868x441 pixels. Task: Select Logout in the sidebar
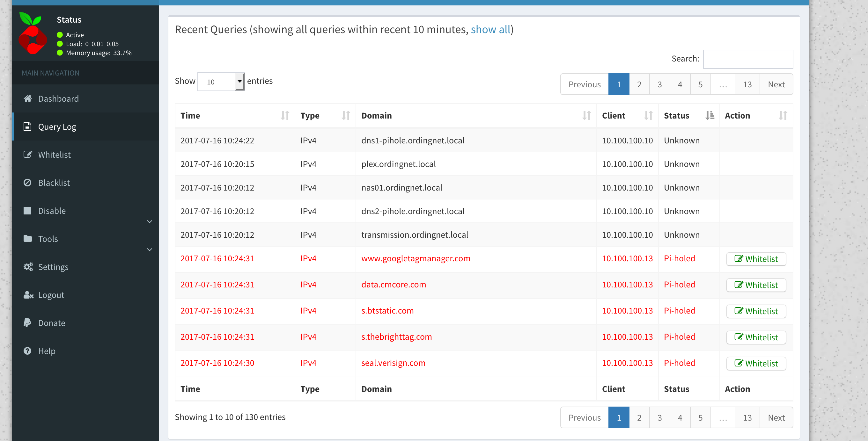(x=51, y=295)
